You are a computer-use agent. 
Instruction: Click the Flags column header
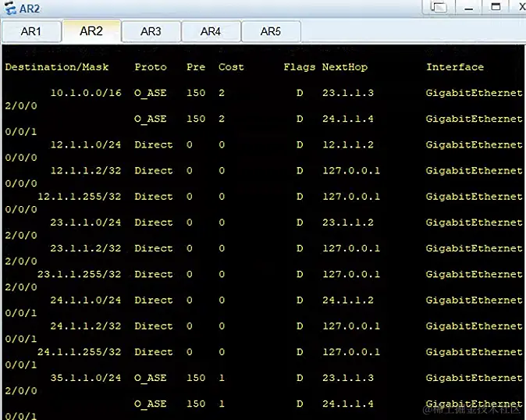[300, 67]
